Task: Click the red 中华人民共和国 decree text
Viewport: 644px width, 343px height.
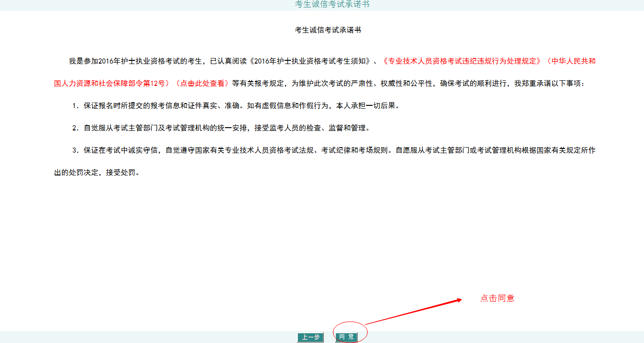Action: click(x=571, y=61)
